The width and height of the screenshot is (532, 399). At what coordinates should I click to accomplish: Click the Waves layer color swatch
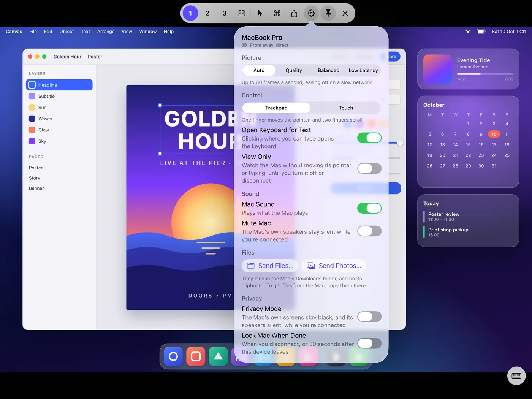tap(32, 119)
